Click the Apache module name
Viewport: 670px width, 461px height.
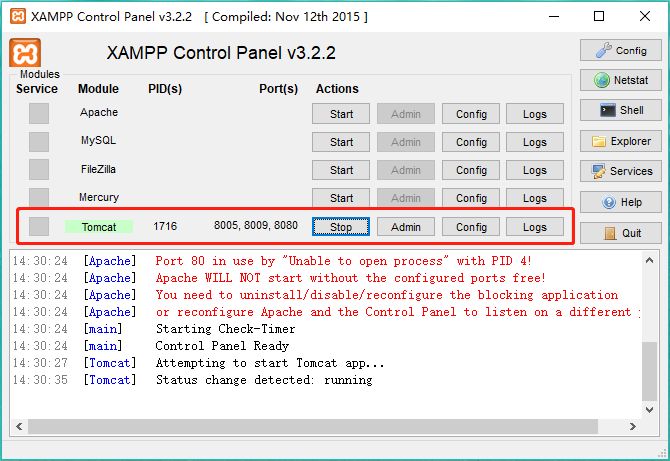[x=99, y=112]
